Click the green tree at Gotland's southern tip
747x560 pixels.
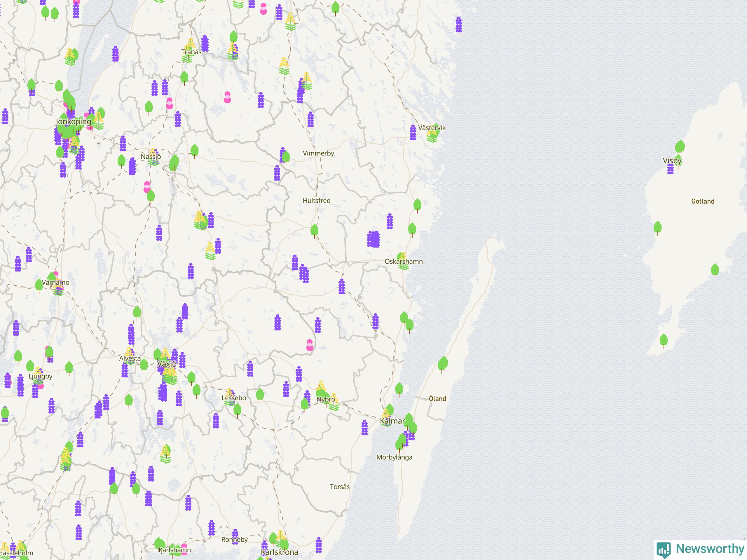point(664,341)
